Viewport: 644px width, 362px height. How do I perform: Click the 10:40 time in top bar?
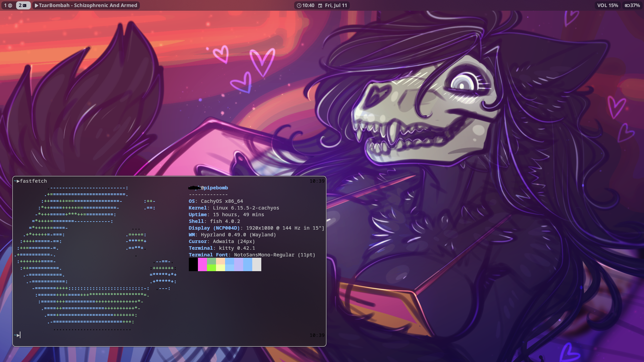pyautogui.click(x=308, y=5)
